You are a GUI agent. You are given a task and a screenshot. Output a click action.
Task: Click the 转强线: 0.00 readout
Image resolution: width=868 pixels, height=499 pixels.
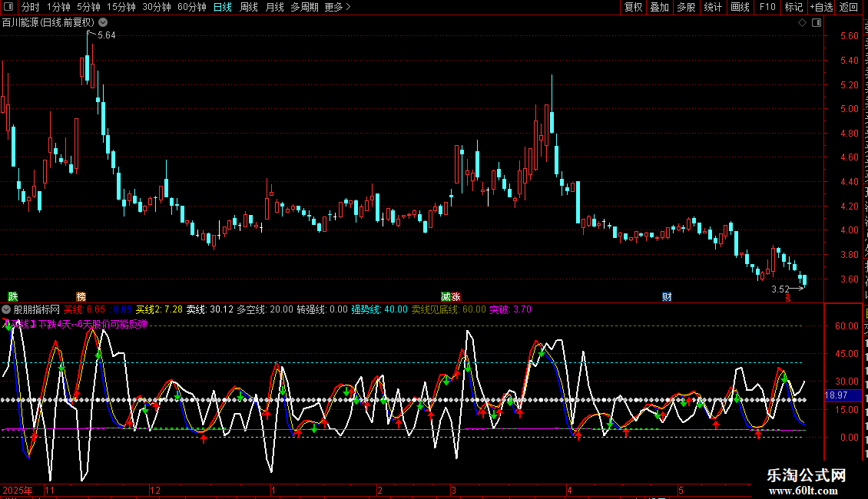coord(322,310)
